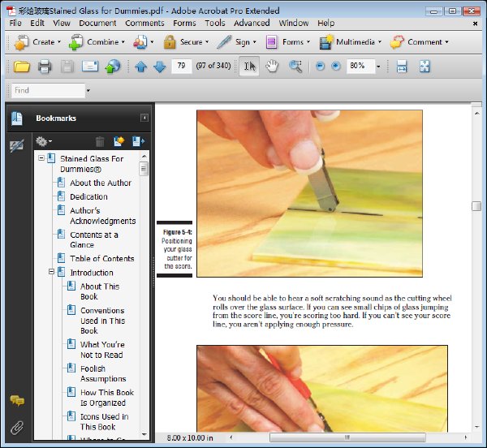The height and width of the screenshot is (448, 487).
Task: Click the Save floppy disk icon
Action: coord(67,67)
